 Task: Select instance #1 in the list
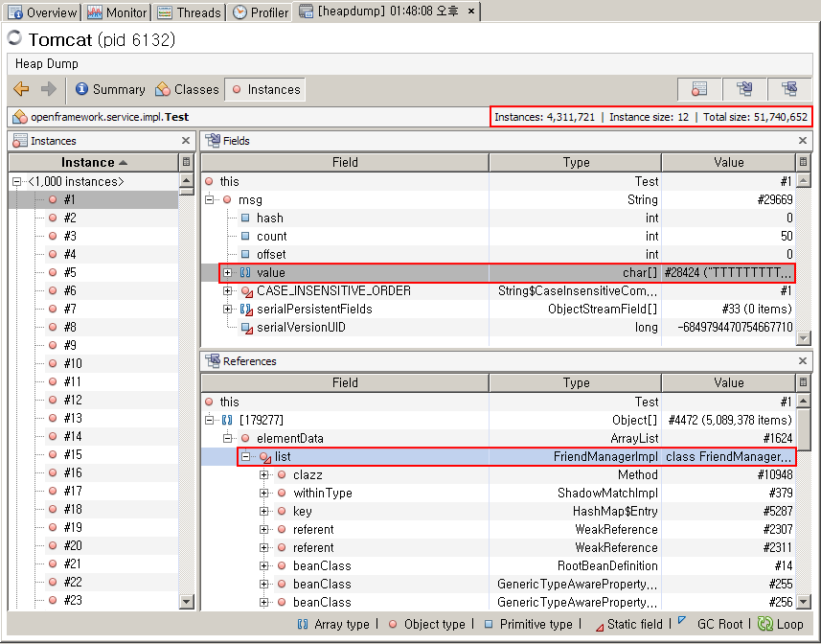(x=94, y=199)
